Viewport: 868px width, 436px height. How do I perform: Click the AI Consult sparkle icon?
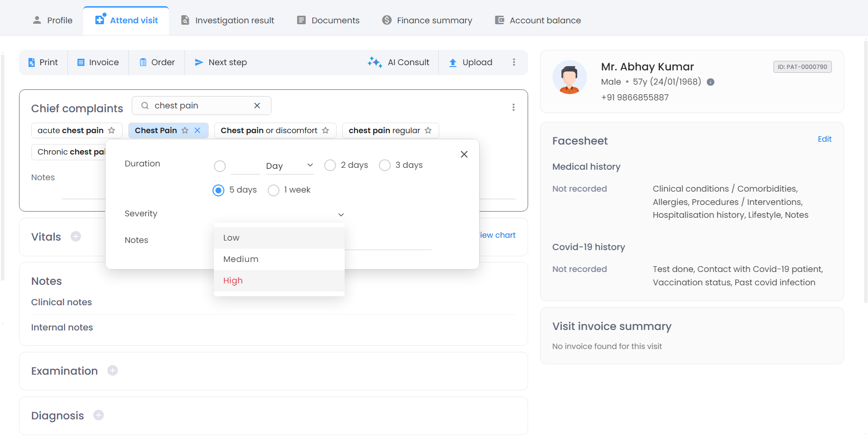coord(375,62)
